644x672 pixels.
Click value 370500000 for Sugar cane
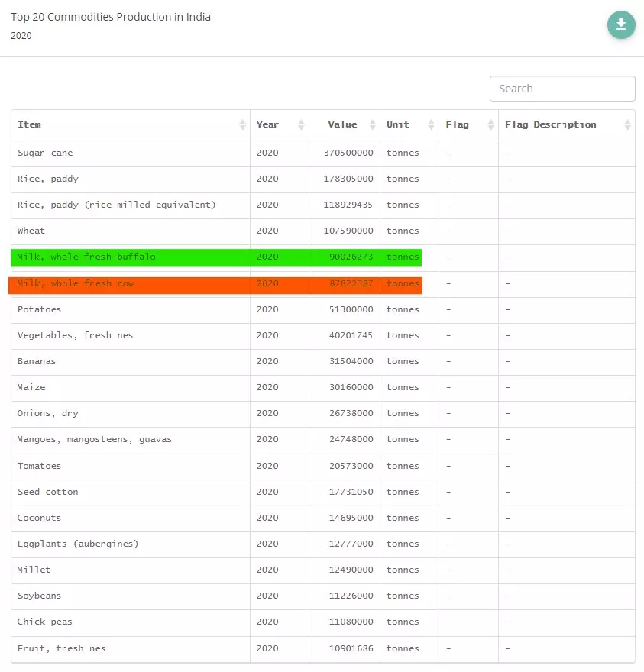348,153
